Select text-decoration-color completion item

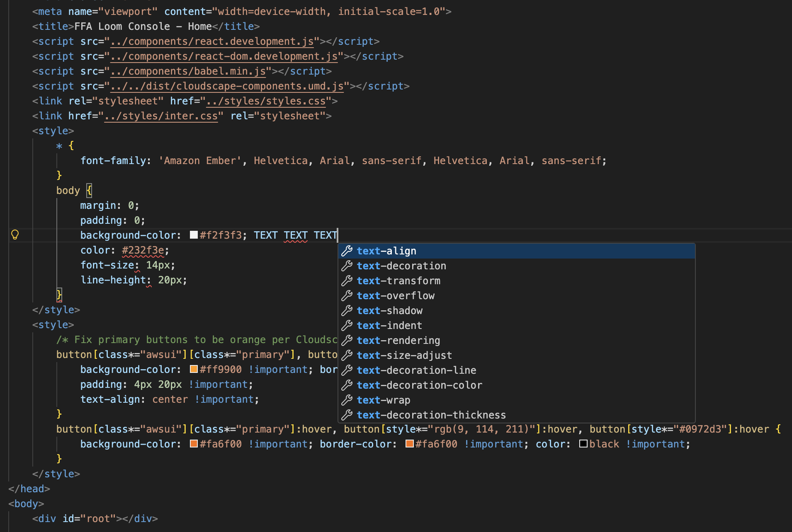point(419,385)
